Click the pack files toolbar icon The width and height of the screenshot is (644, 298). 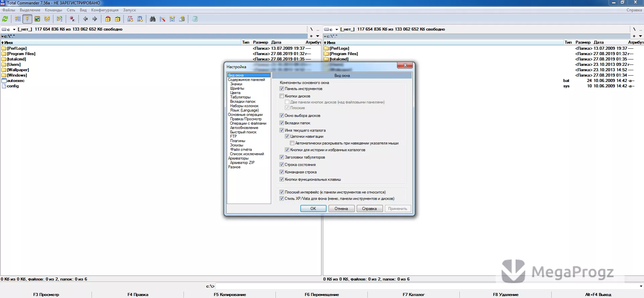[x=108, y=19]
